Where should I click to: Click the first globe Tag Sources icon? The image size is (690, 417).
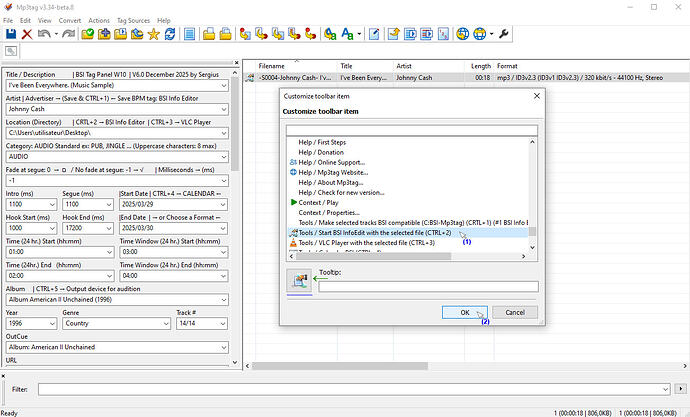pyautogui.click(x=462, y=34)
